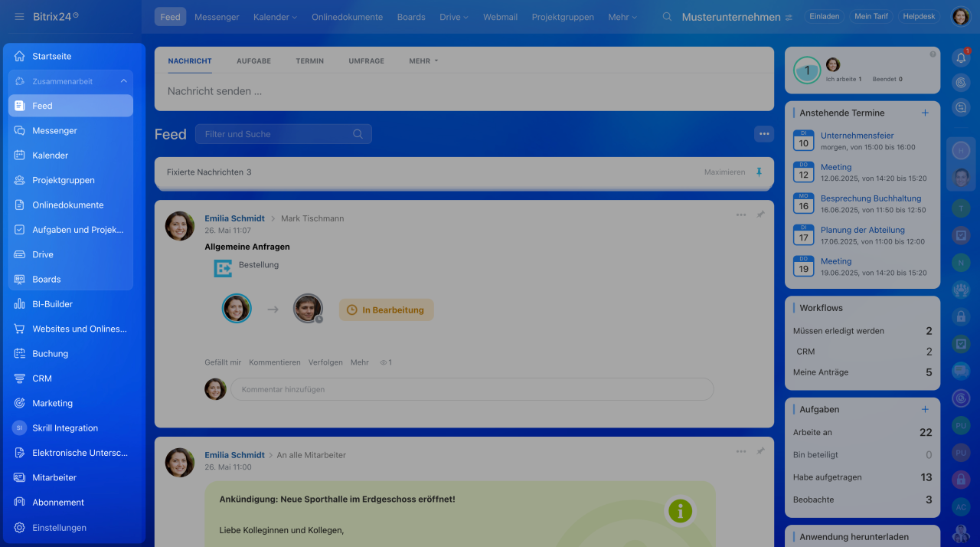Viewport: 980px width, 547px height.
Task: Switch to the TERMIN composer tab
Action: click(x=310, y=61)
